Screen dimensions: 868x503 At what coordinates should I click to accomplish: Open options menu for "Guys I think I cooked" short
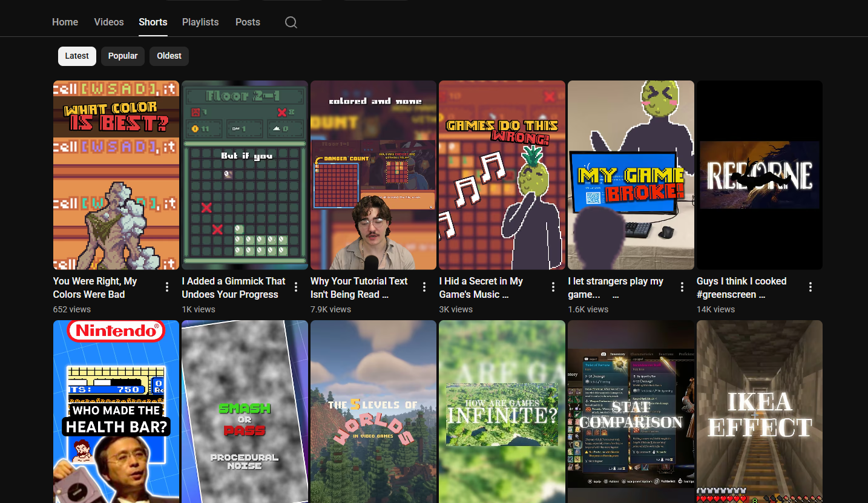pos(810,287)
